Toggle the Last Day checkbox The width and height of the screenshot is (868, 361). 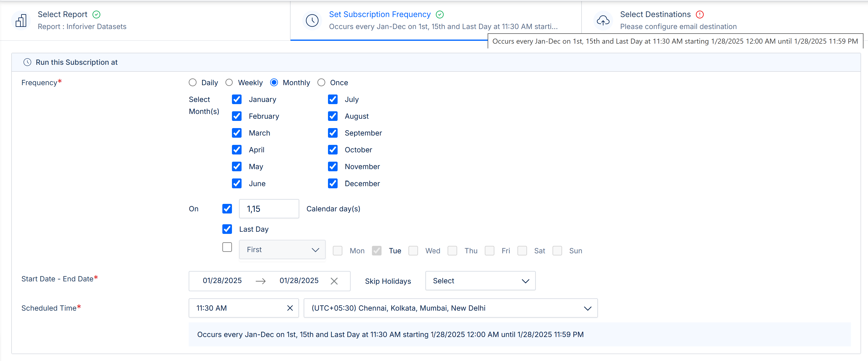227,229
